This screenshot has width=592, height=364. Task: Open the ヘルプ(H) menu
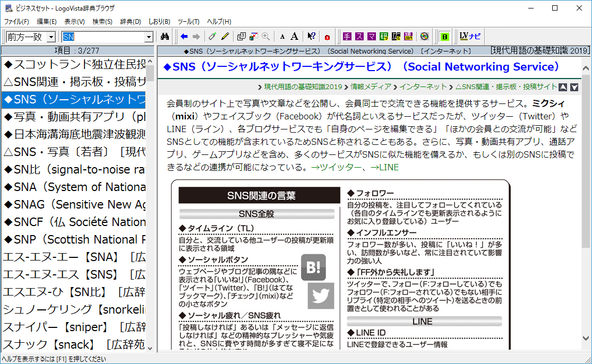219,22
